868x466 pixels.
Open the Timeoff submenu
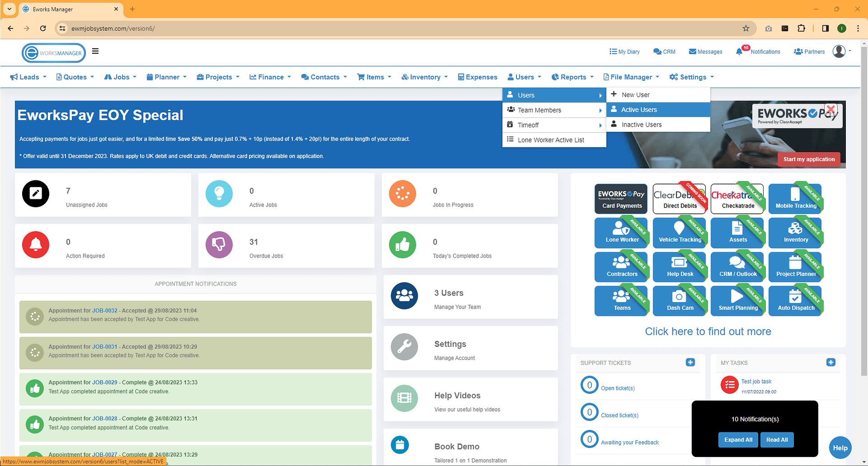click(554, 125)
